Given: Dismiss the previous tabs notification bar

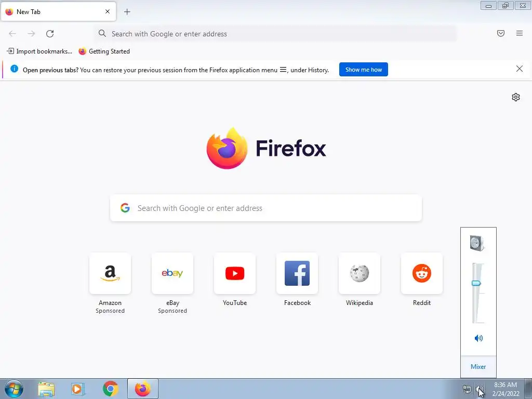Looking at the screenshot, I should (x=519, y=69).
